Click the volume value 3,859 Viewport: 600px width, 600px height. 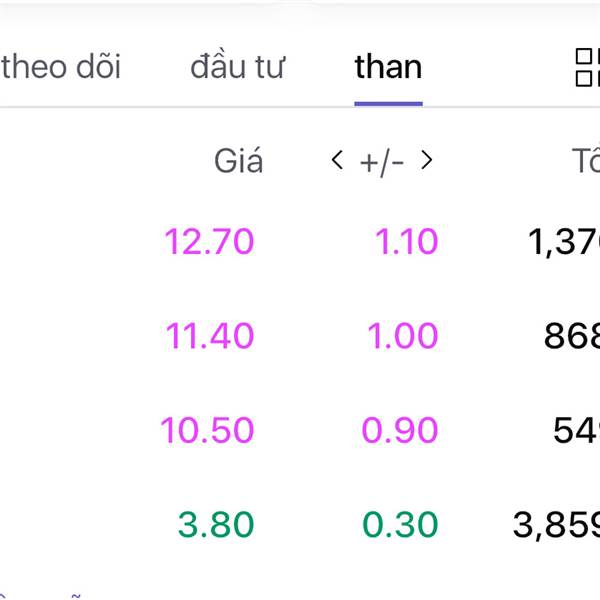[x=556, y=524]
